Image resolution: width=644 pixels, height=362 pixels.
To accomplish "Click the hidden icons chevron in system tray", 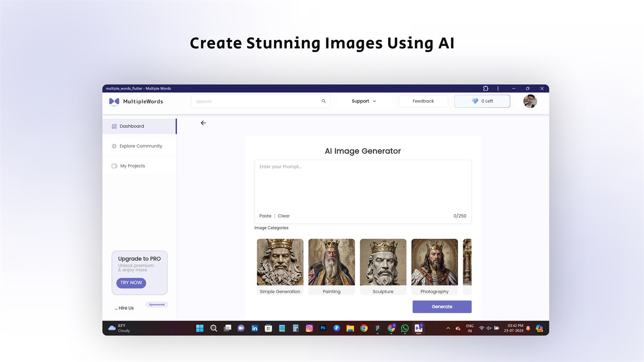I will point(447,328).
